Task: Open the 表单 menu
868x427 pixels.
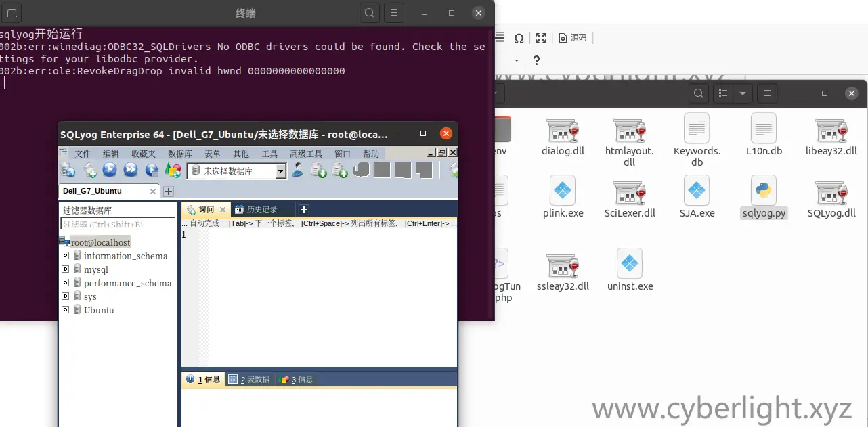Action: point(213,154)
